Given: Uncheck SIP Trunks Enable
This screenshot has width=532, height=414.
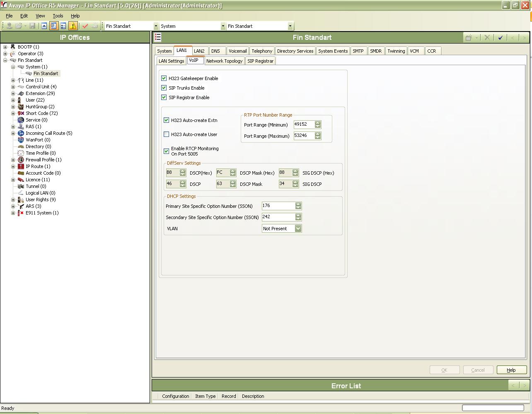Looking at the screenshot, I should click(164, 88).
